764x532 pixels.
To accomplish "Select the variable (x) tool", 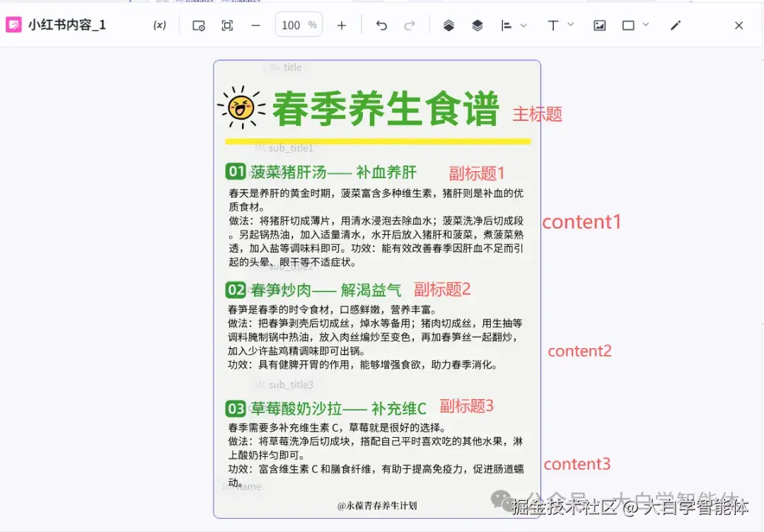I will pyautogui.click(x=159, y=25).
